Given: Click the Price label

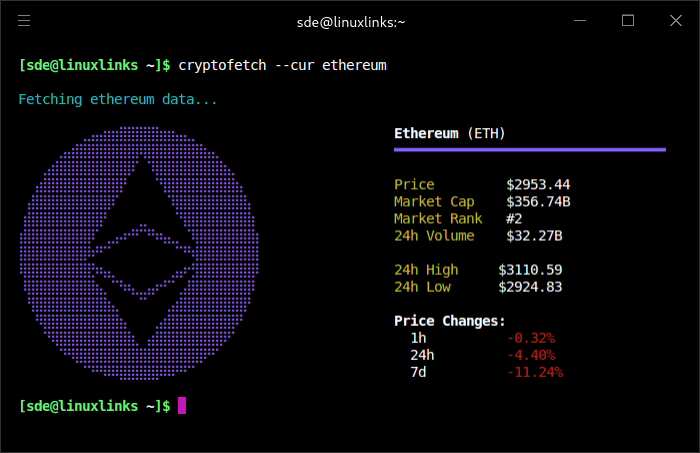Looking at the screenshot, I should 414,184.
